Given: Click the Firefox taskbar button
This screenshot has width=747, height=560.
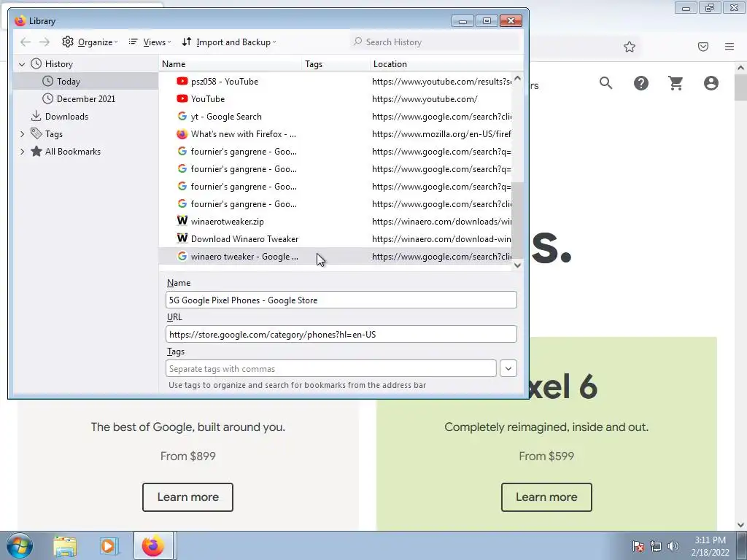Looking at the screenshot, I should coord(155,545).
